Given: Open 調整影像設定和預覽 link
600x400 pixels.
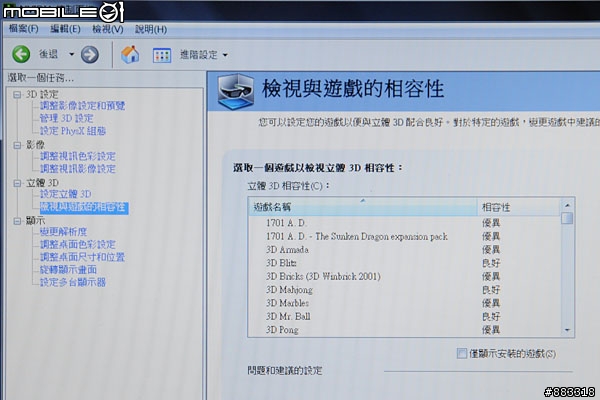Looking at the screenshot, I should pyautogui.click(x=83, y=106).
